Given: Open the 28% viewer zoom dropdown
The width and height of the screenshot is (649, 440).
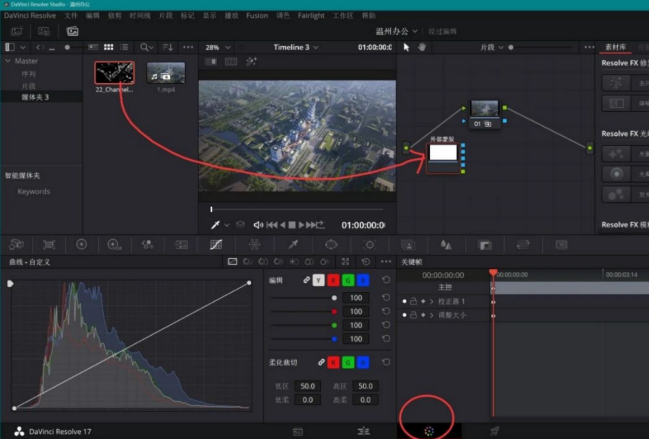Looking at the screenshot, I should click(x=217, y=47).
